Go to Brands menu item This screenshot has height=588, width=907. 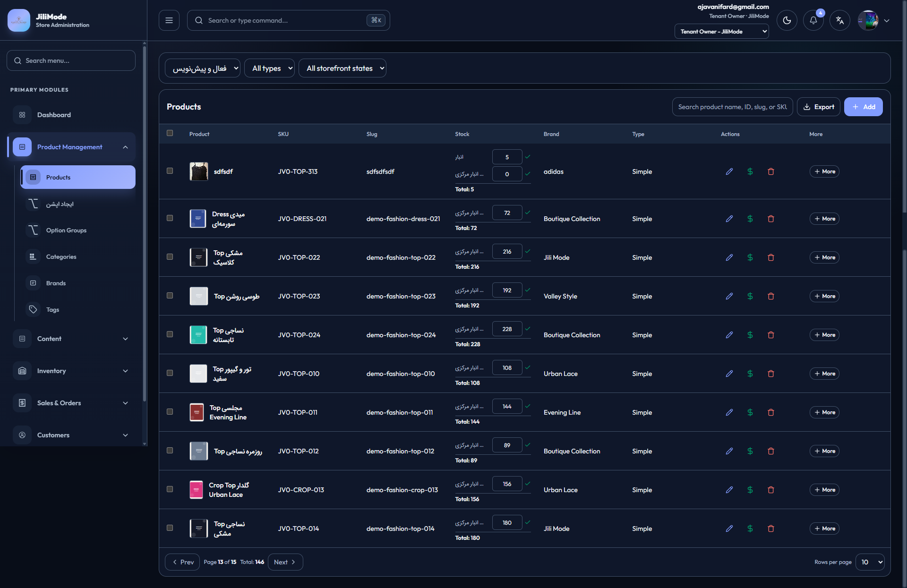[78, 283]
